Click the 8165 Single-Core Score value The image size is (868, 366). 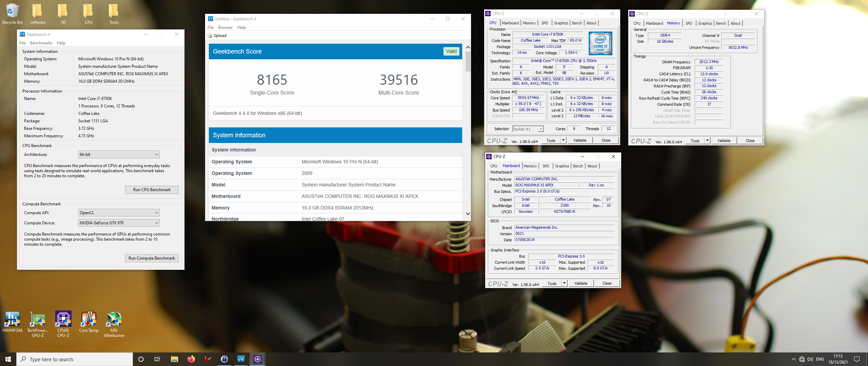272,80
